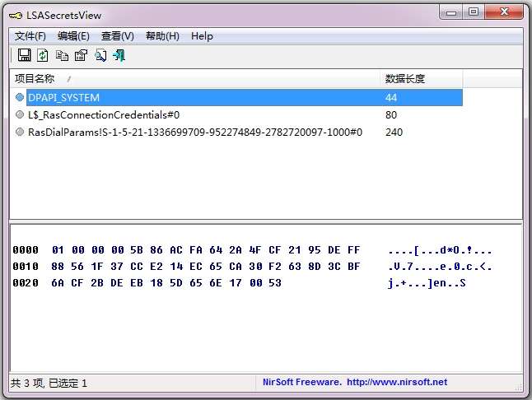Maximize the LSASecretsView window
Screen dimensions: 532x400
pos(474,12)
